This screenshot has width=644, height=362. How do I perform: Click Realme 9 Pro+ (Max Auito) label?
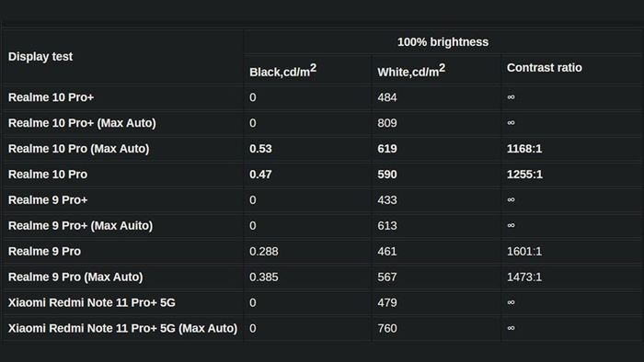pyautogui.click(x=81, y=225)
